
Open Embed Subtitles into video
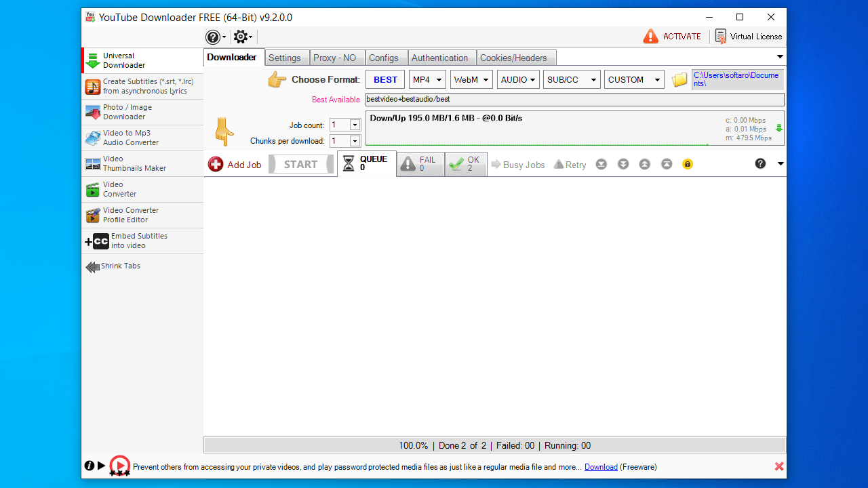tap(142, 241)
